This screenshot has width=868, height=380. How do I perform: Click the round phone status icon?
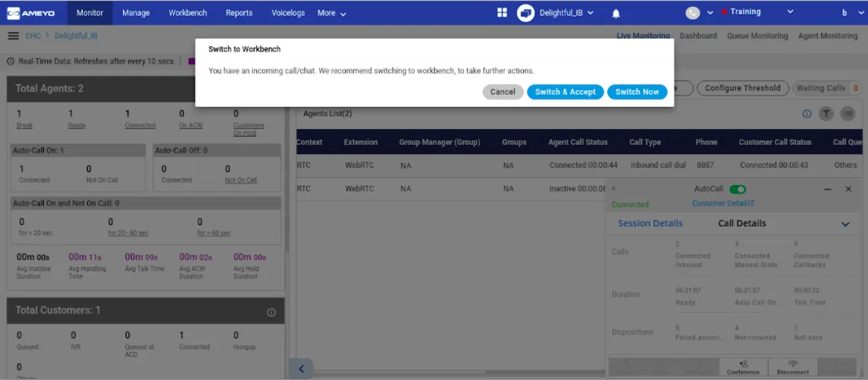[693, 13]
